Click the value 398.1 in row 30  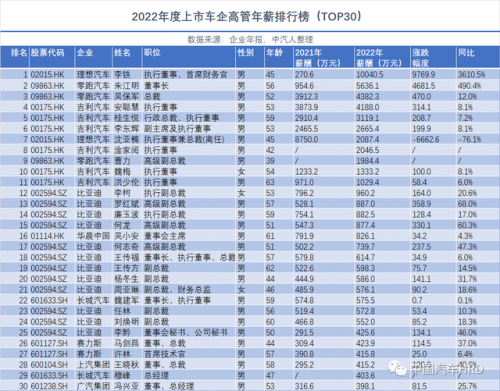tap(365, 386)
